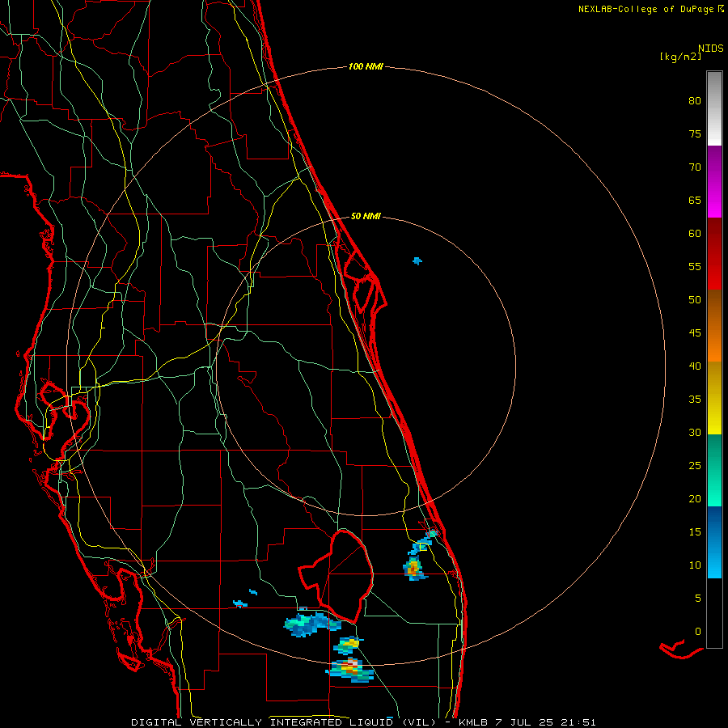Screen dimensions: 728x728
Task: Click the 5 value on the color scale
Action: click(x=698, y=599)
